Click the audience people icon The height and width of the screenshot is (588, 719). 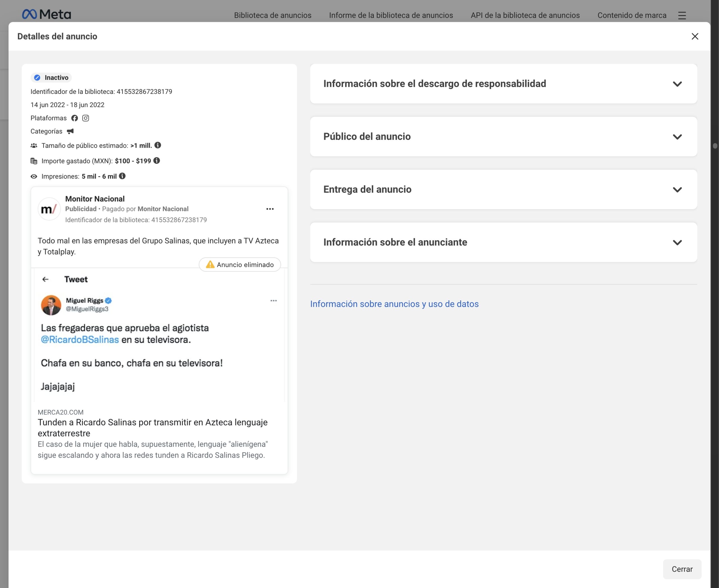click(34, 146)
